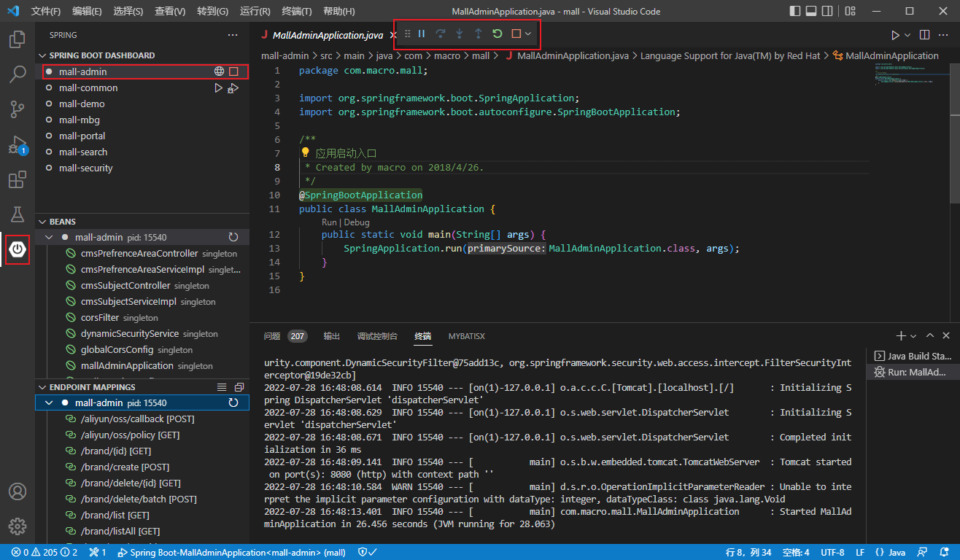The height and width of the screenshot is (560, 960).
Task: Restart the debug session
Action: pos(498,34)
